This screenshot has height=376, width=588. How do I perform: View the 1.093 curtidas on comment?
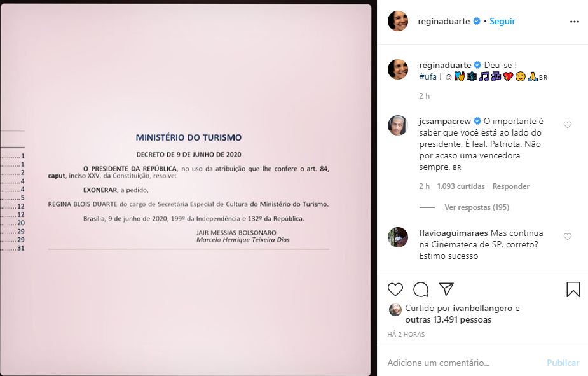461,186
